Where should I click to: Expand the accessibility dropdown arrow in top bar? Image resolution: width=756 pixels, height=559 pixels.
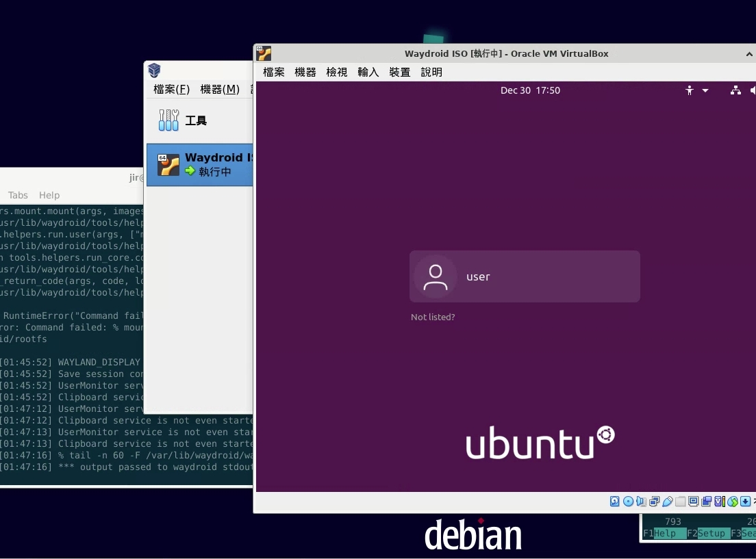click(705, 90)
